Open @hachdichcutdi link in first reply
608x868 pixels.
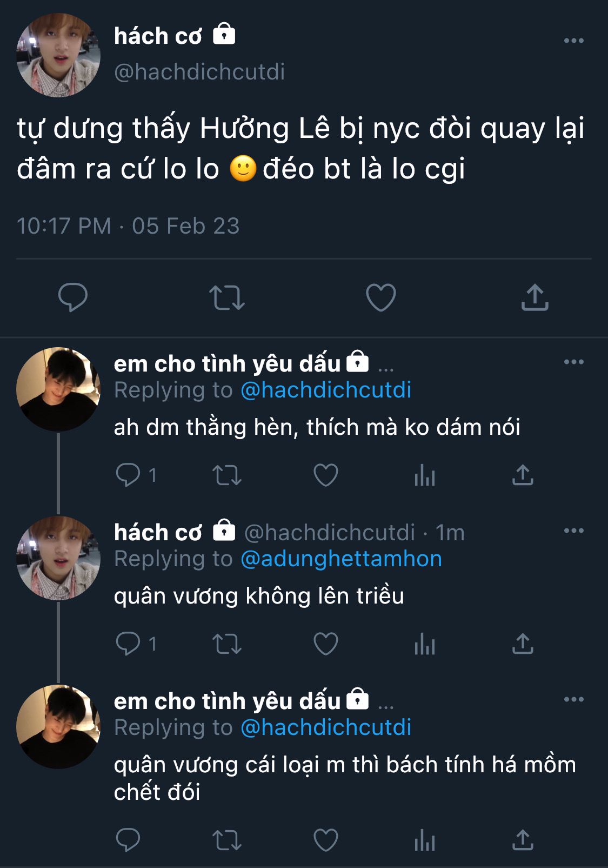325,390
